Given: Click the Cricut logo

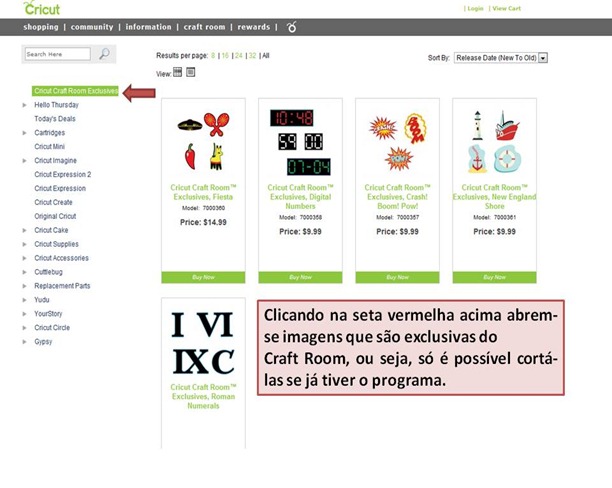Looking at the screenshot, I should click(x=41, y=8).
